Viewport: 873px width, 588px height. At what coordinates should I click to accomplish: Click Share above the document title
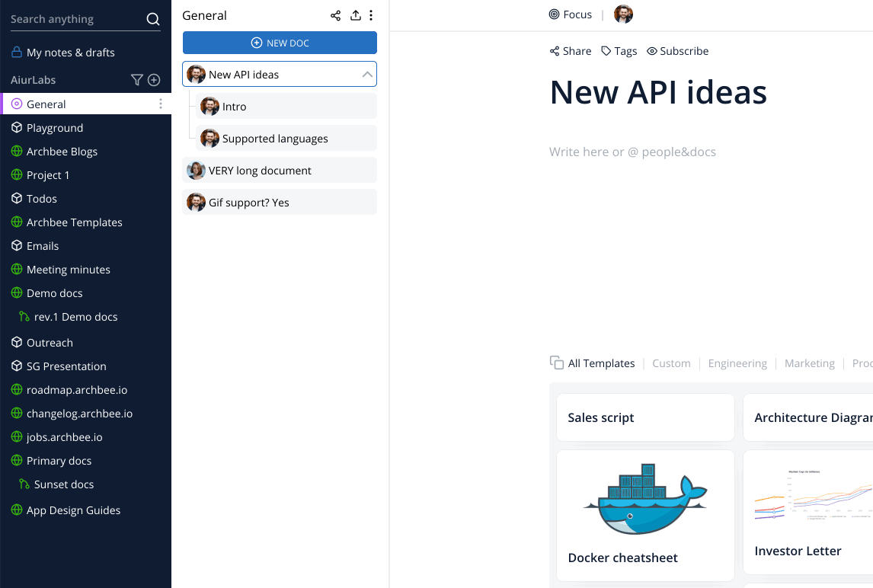click(570, 51)
